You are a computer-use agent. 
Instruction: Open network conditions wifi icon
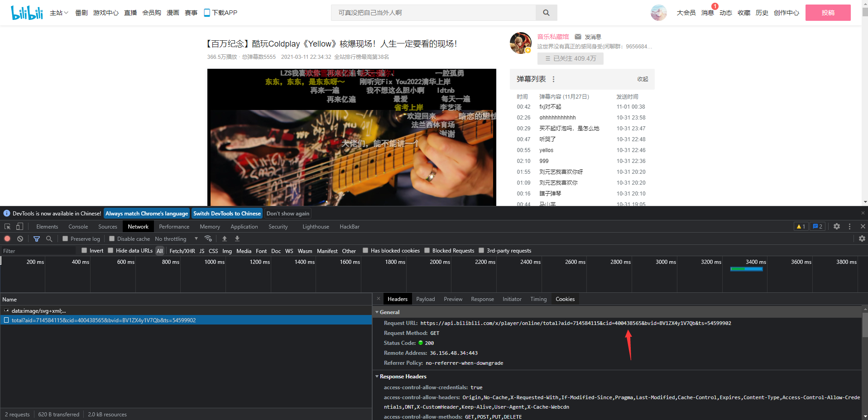click(x=208, y=239)
